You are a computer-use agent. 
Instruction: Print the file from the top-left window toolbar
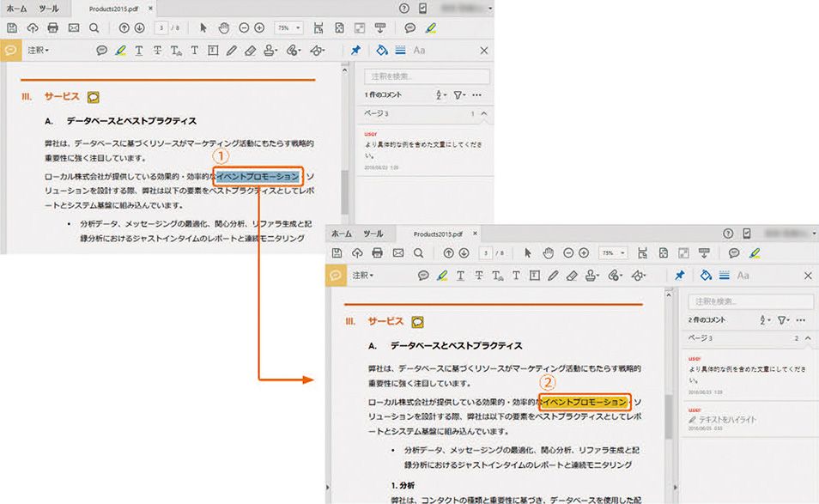(x=52, y=28)
